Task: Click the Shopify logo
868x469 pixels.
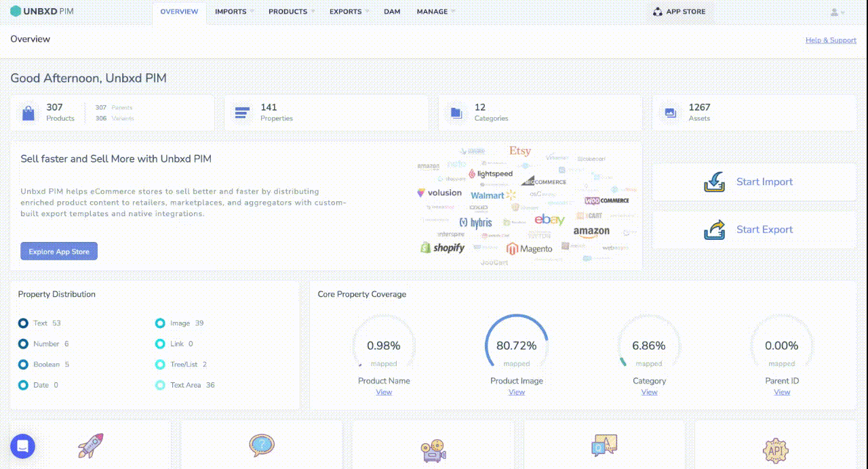Action: click(x=443, y=247)
